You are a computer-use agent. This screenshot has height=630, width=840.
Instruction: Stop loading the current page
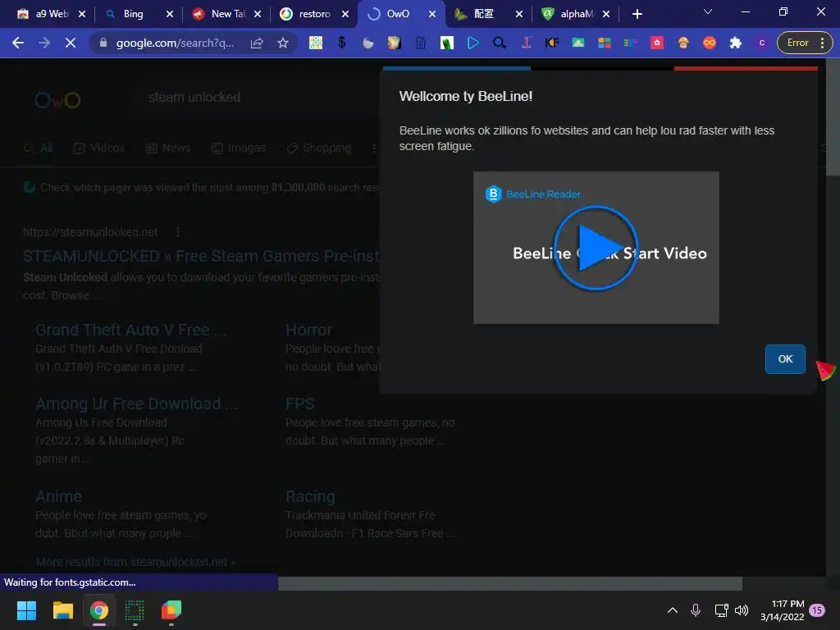[x=71, y=43]
